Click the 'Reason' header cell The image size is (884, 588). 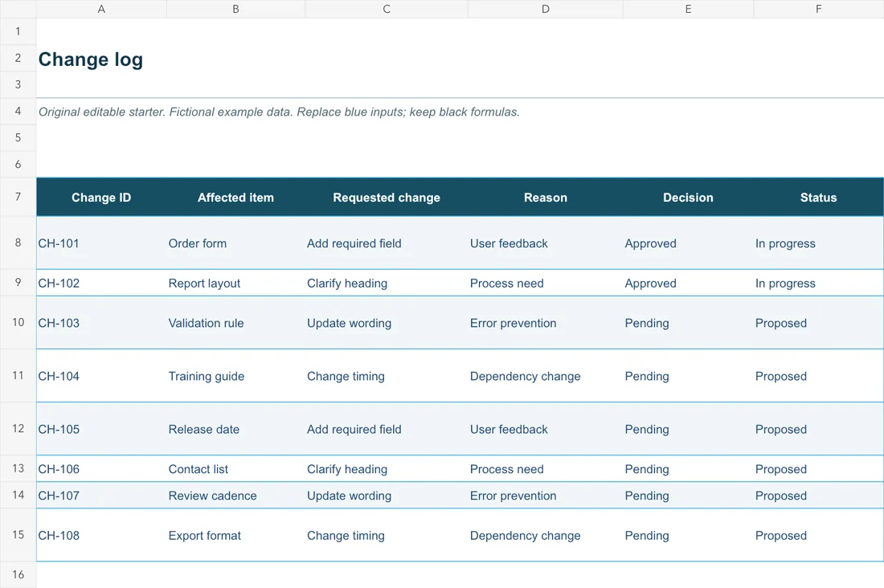tap(546, 198)
